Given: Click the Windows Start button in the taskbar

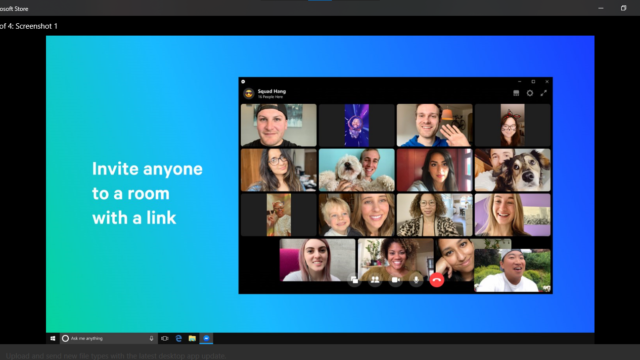Looking at the screenshot, I should tap(53, 338).
